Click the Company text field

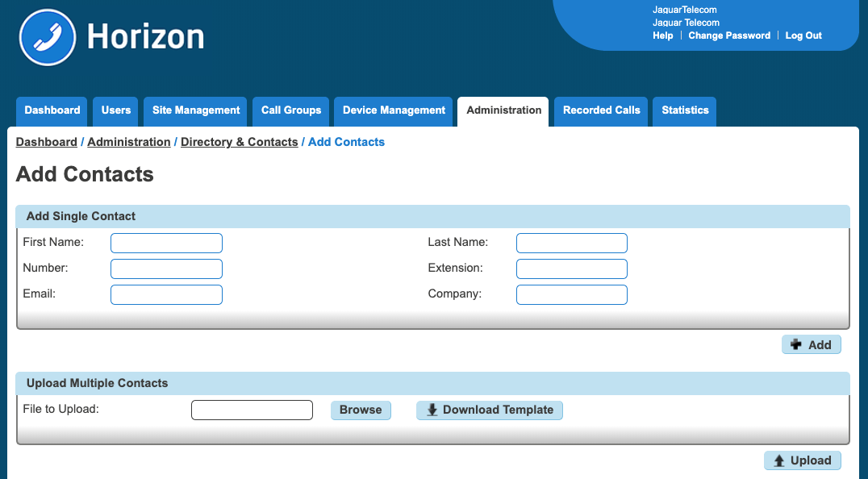click(x=571, y=294)
